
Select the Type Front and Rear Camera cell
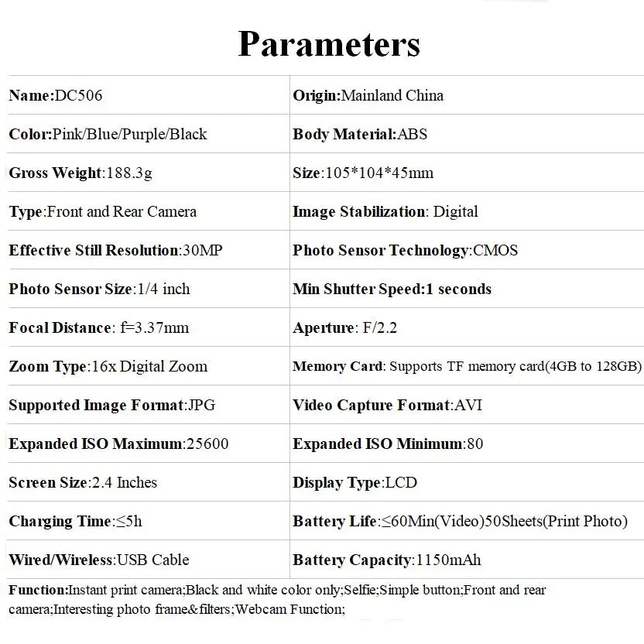click(102, 211)
